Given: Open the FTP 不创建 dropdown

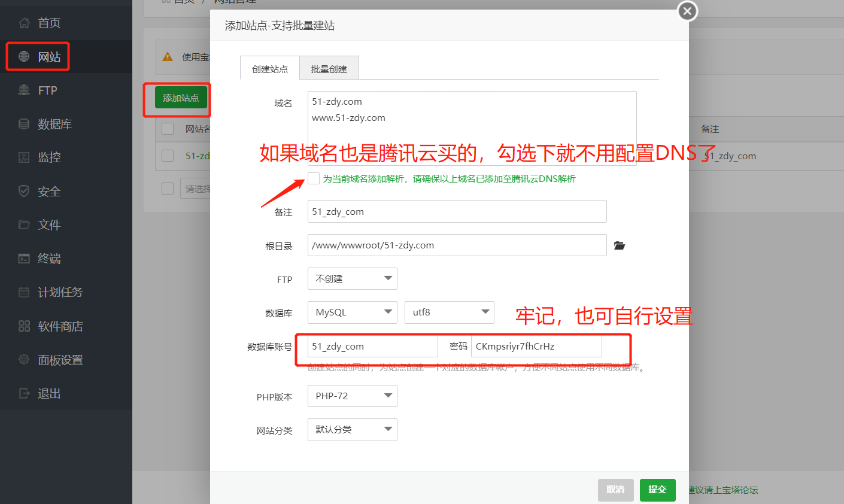Looking at the screenshot, I should coord(352,278).
